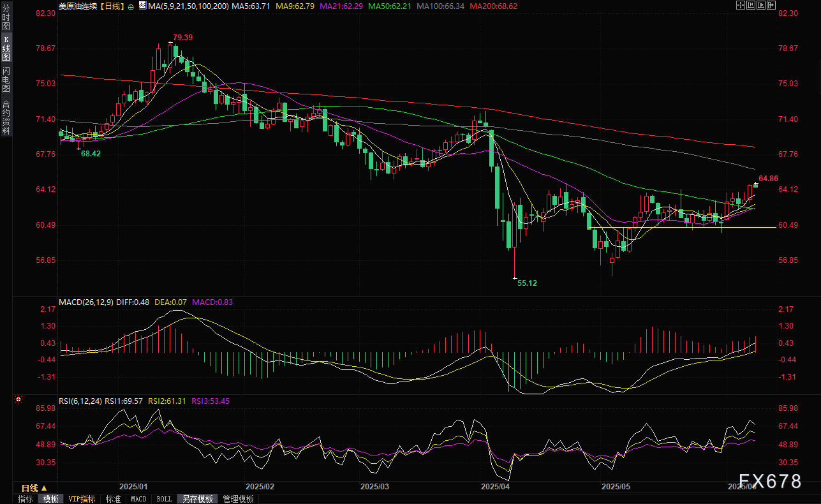The image size is (821, 504).
Task: Click the 另存模板 button
Action: tap(197, 499)
